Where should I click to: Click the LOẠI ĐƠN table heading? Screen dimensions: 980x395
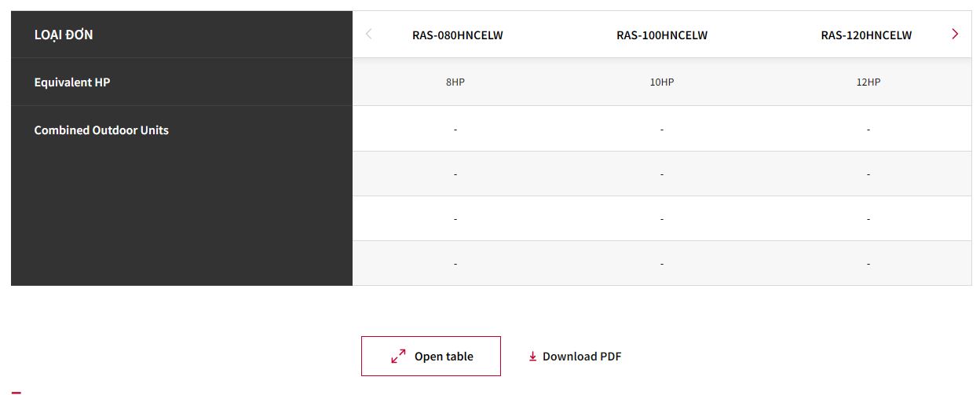coord(64,35)
